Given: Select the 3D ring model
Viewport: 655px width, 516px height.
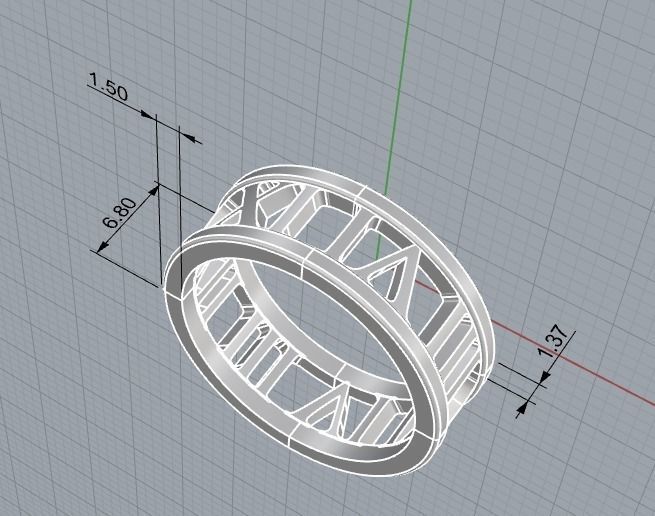Looking at the screenshot, I should [x=329, y=321].
